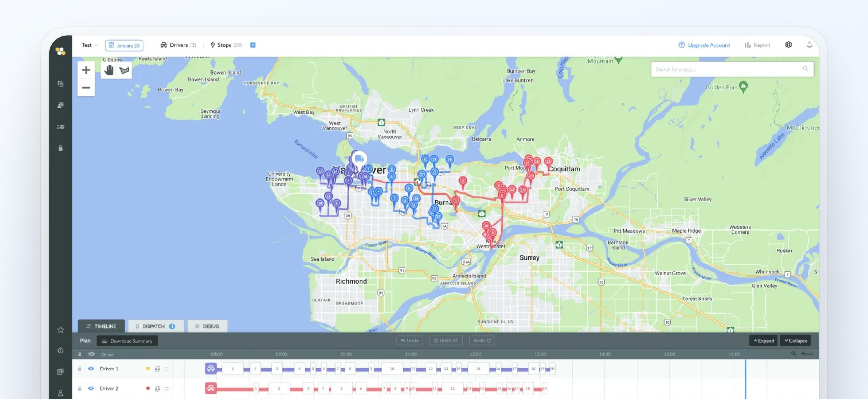Click the search magnifier in stop search
The width and height of the screenshot is (868, 399).
[x=806, y=69]
